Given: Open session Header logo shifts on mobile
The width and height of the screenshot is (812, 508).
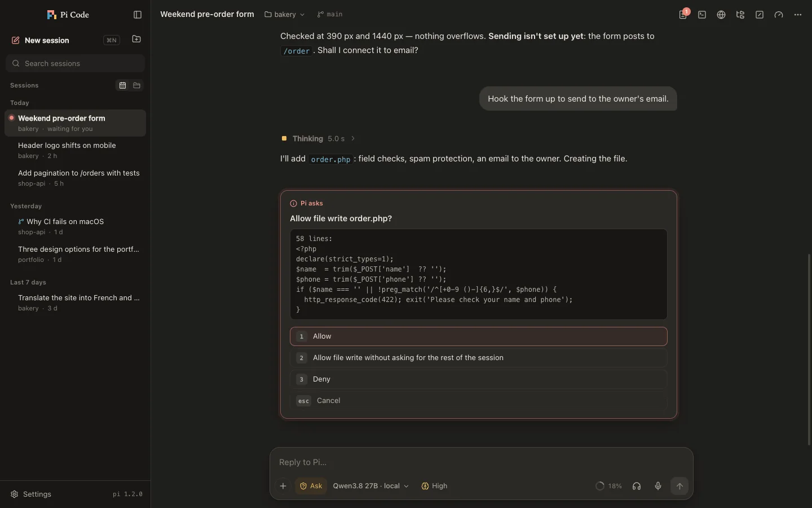Looking at the screenshot, I should pos(75,150).
